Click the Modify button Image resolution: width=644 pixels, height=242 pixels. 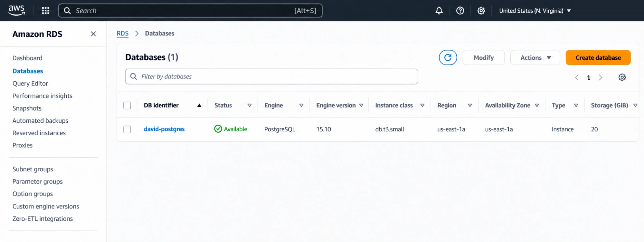tap(484, 57)
